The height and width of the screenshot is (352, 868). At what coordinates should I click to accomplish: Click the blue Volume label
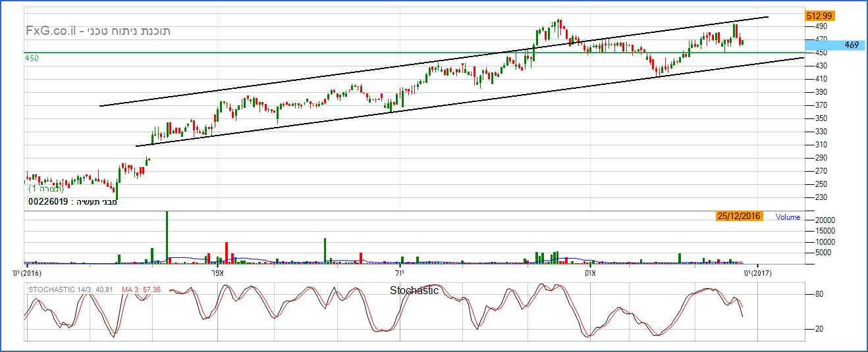pos(788,216)
